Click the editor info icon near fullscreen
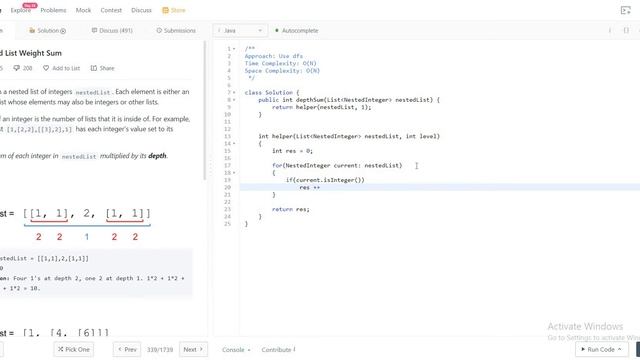The height and width of the screenshot is (360, 640). [610, 30]
